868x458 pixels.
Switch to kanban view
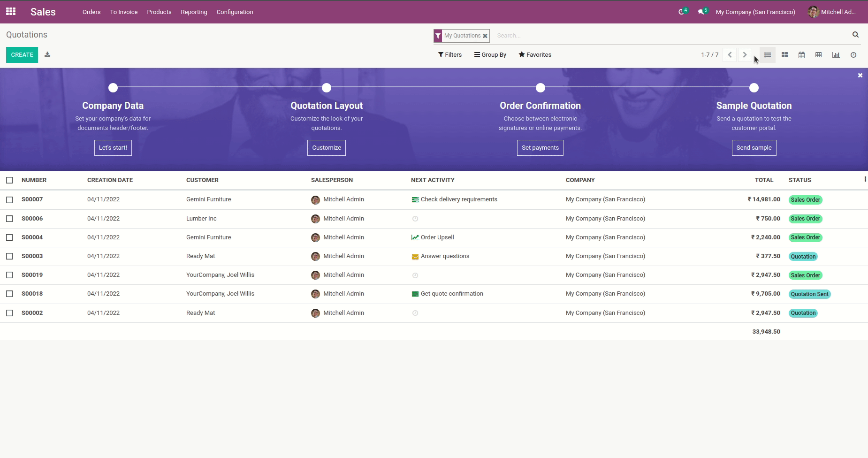784,55
